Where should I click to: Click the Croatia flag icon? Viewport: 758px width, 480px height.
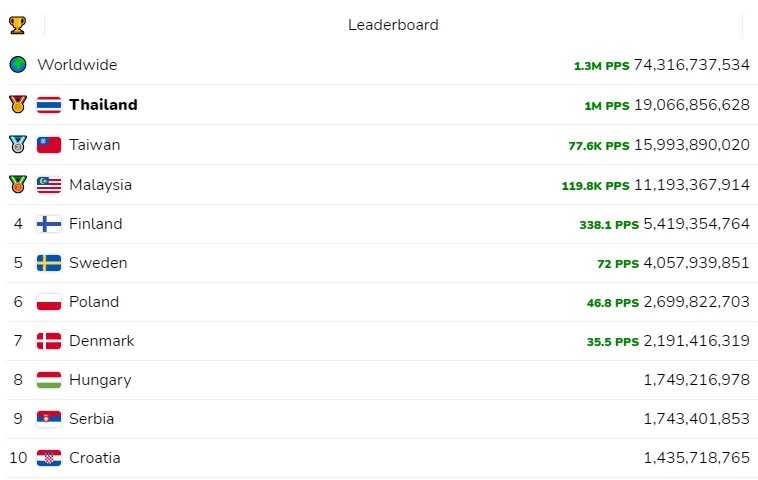[x=49, y=458]
